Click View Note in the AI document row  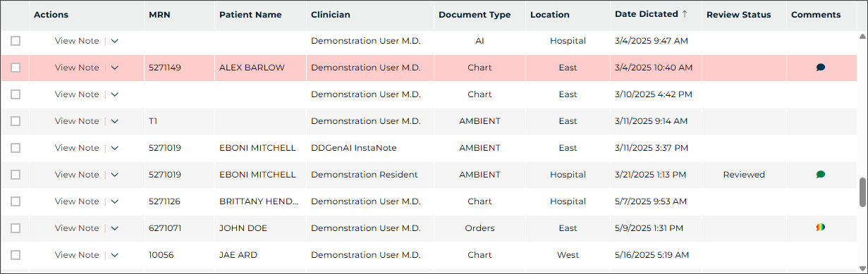[x=77, y=41]
